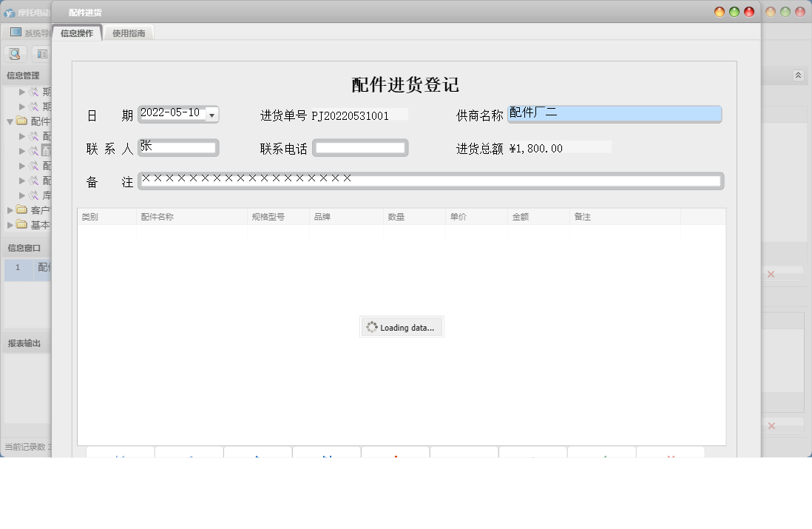Collapse the panel using the double-chevron arrow
The width and height of the screenshot is (812, 529).
pyautogui.click(x=797, y=75)
